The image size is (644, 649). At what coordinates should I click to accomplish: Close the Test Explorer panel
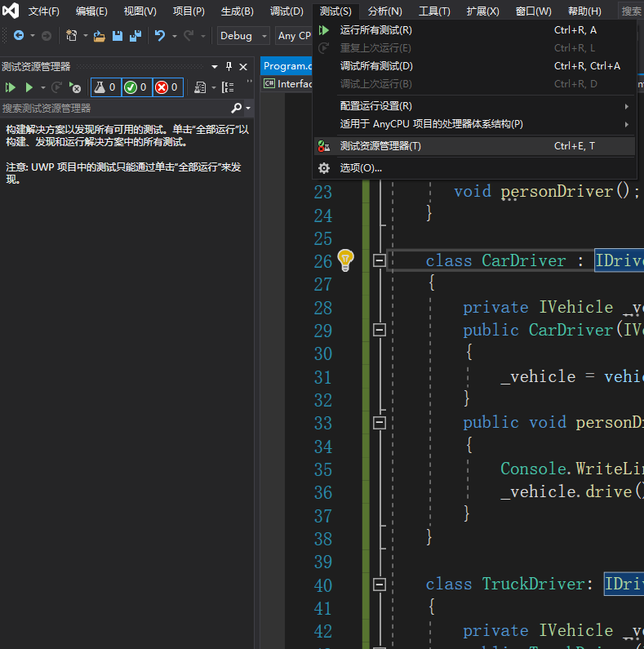[x=243, y=67]
